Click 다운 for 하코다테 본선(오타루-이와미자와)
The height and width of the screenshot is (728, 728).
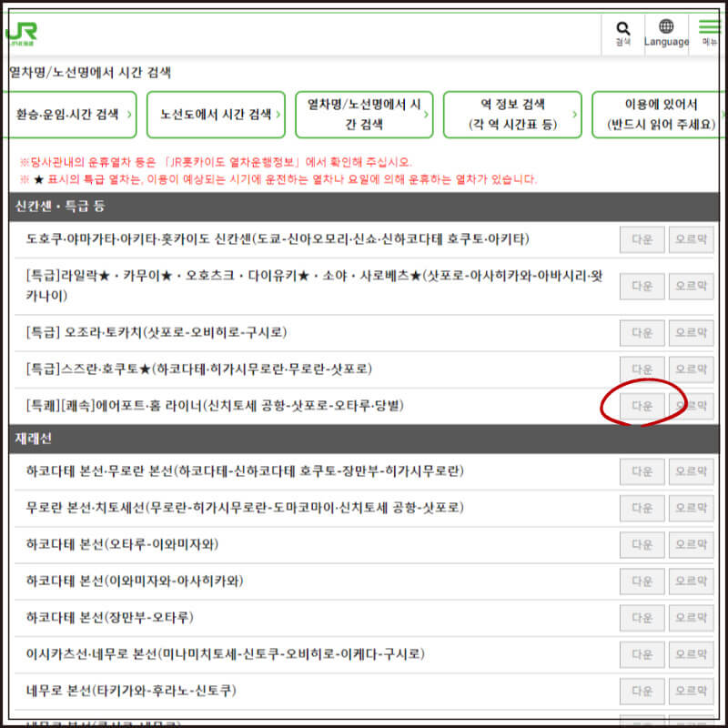click(642, 544)
